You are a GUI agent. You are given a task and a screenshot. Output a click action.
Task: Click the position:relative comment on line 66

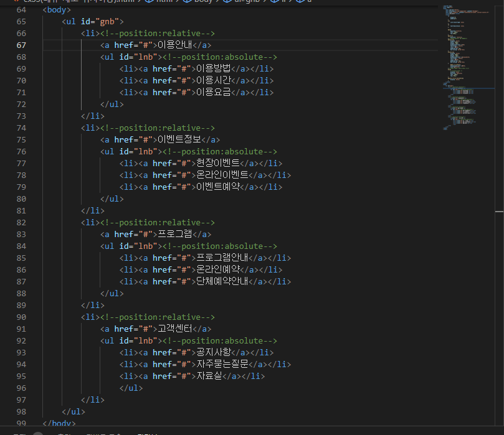[158, 34]
